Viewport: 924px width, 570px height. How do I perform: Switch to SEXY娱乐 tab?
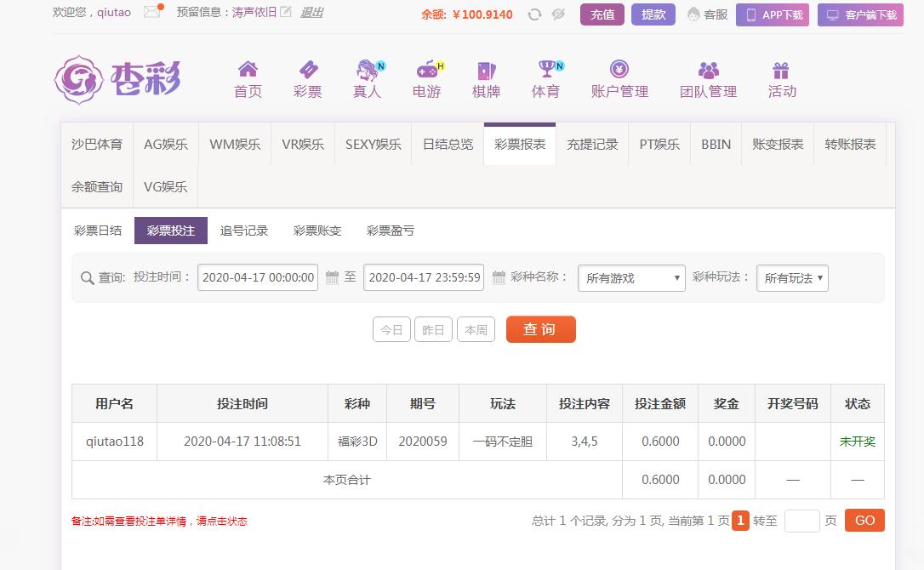coord(373,145)
